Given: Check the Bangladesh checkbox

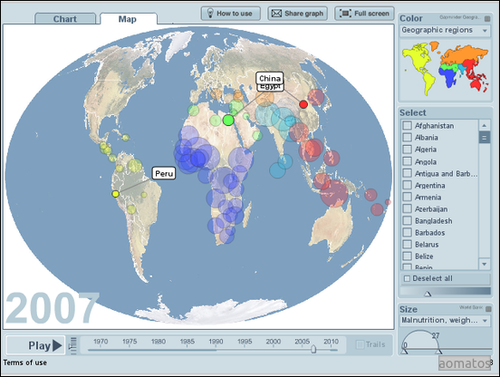Looking at the screenshot, I should (407, 221).
